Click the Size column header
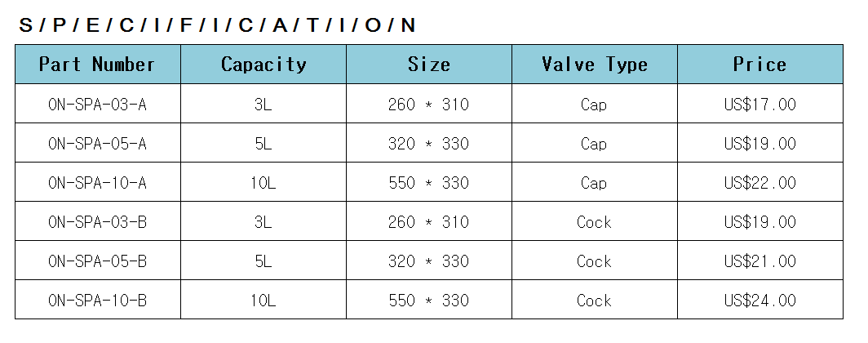 (x=429, y=65)
